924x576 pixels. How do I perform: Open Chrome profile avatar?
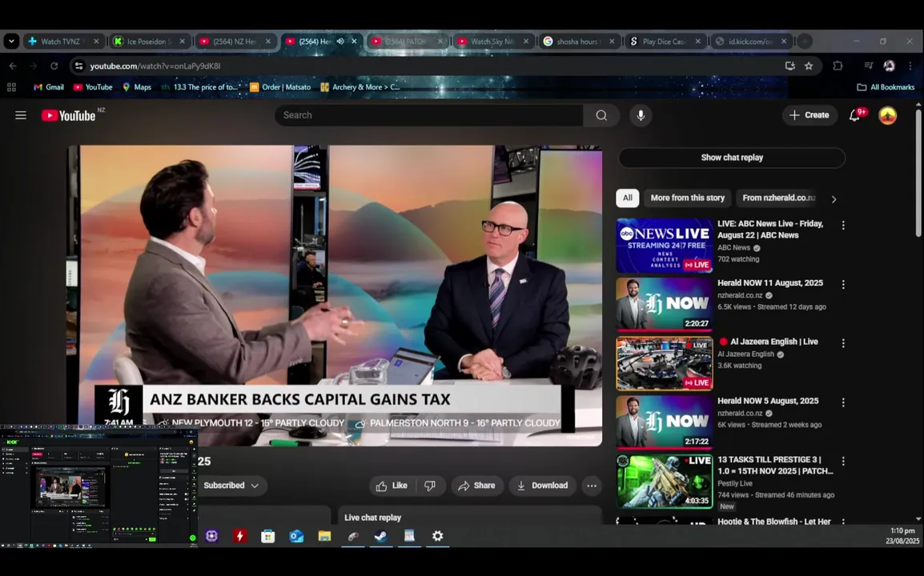(x=890, y=66)
